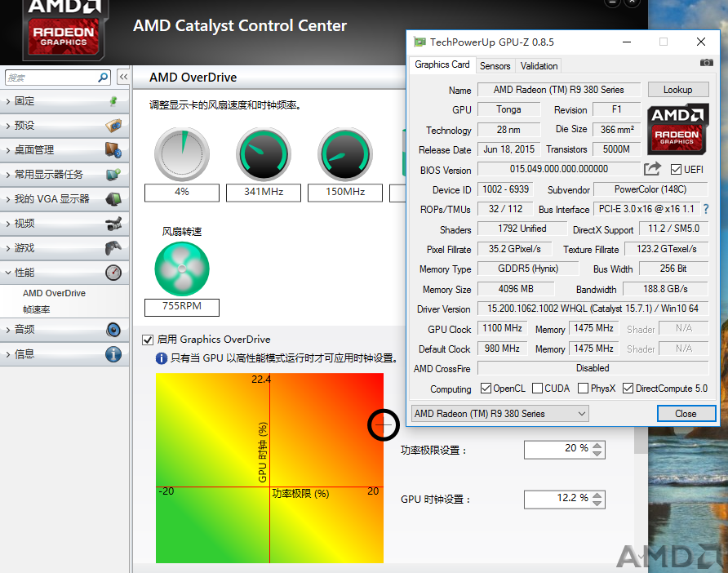Screen dimensions: 728x573
Task: Click the fan speed icon above 755RPM
Action: pyautogui.click(x=182, y=269)
